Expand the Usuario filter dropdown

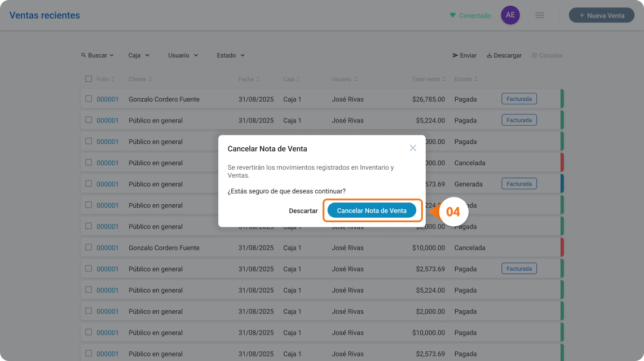(183, 55)
